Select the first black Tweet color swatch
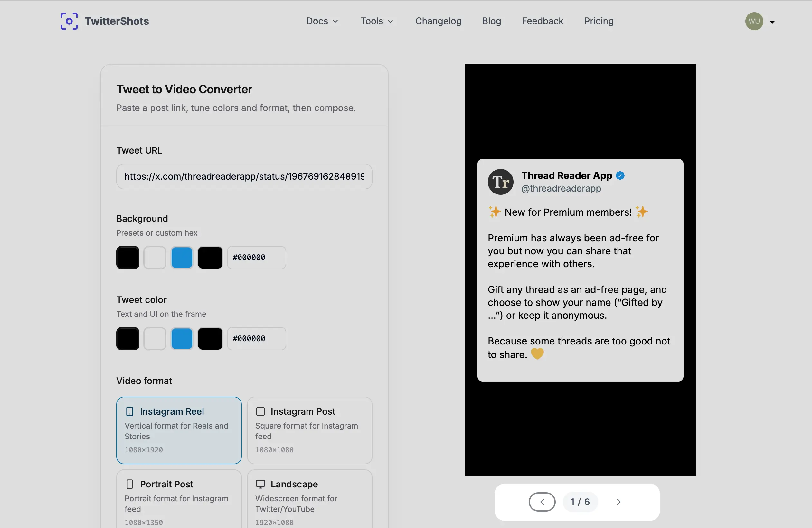The image size is (812, 528). pyautogui.click(x=127, y=339)
